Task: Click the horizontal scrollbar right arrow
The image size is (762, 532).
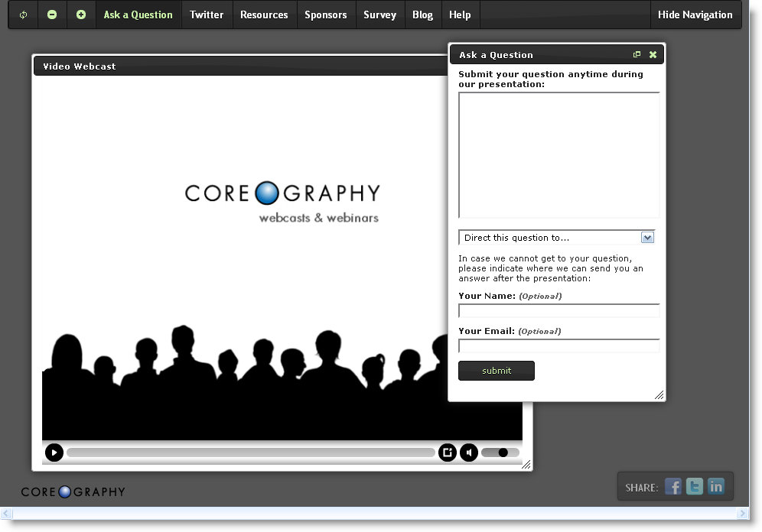Action: [743, 513]
